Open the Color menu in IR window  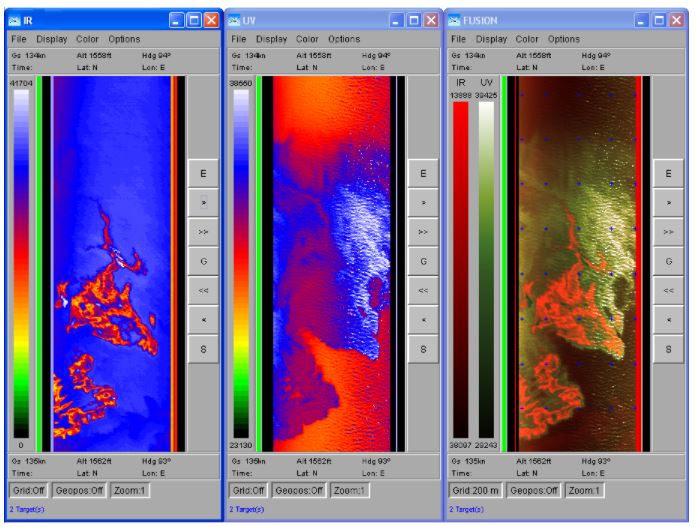(87, 39)
